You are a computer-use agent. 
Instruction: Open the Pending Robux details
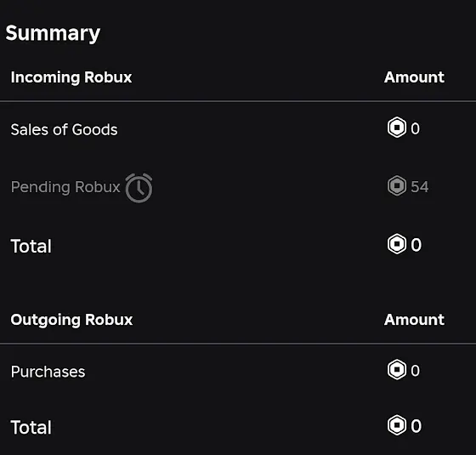(x=65, y=187)
